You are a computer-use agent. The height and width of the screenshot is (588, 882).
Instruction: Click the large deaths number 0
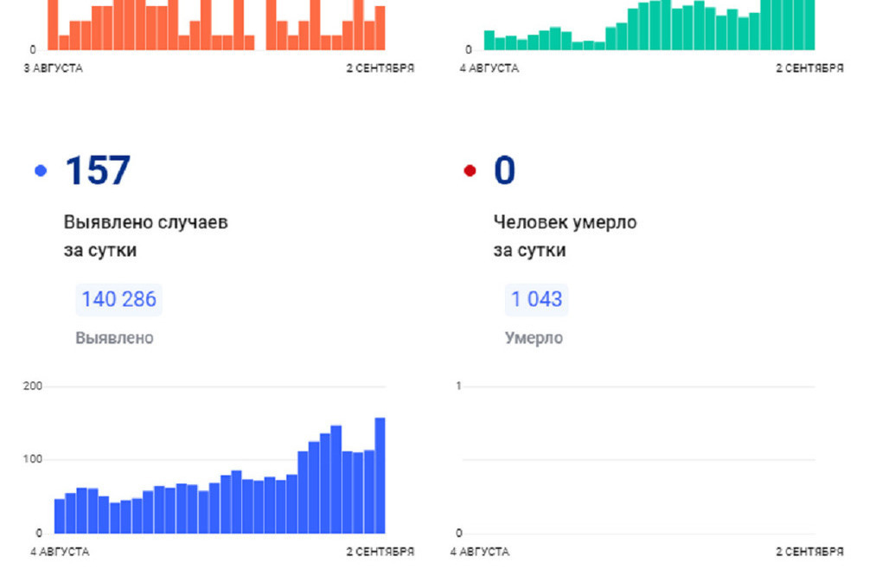505,170
